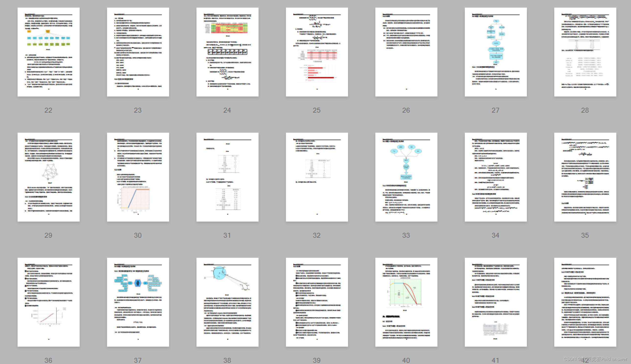Open the page 39 text thumbnail
Image resolution: width=631 pixels, height=364 pixels.
coord(317,302)
